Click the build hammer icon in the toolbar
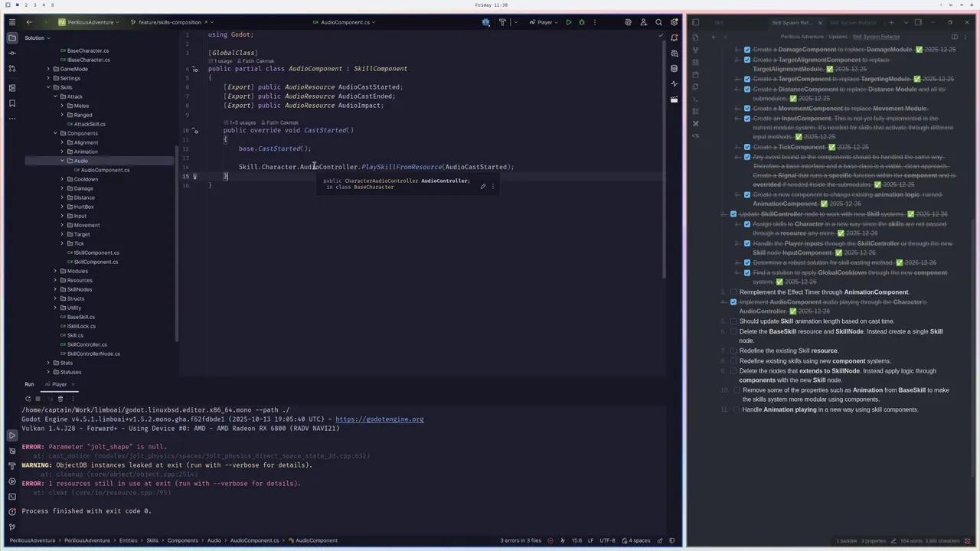The image size is (980, 551). (502, 22)
